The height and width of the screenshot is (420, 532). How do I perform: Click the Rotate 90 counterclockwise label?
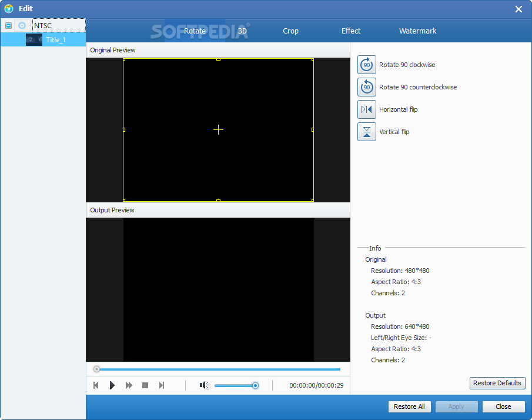[418, 87]
